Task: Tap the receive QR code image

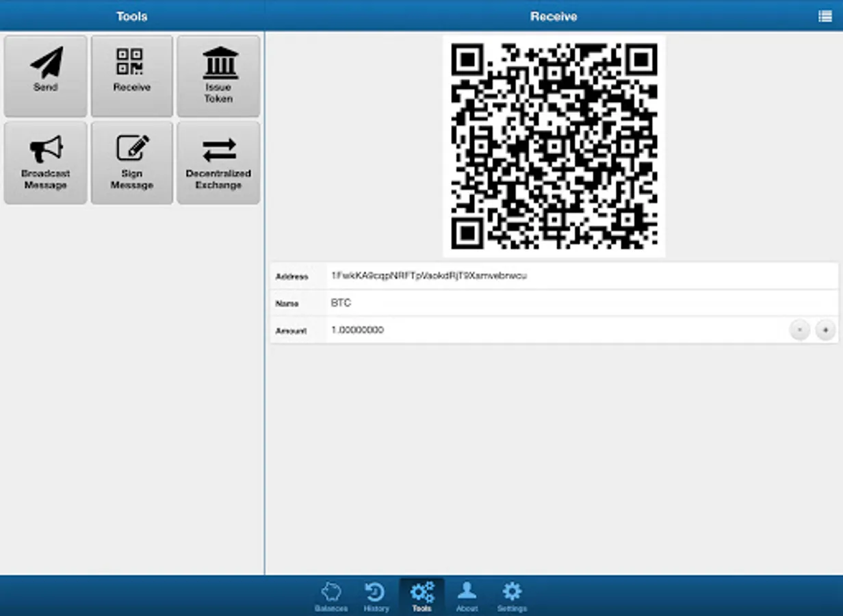Action: click(554, 146)
